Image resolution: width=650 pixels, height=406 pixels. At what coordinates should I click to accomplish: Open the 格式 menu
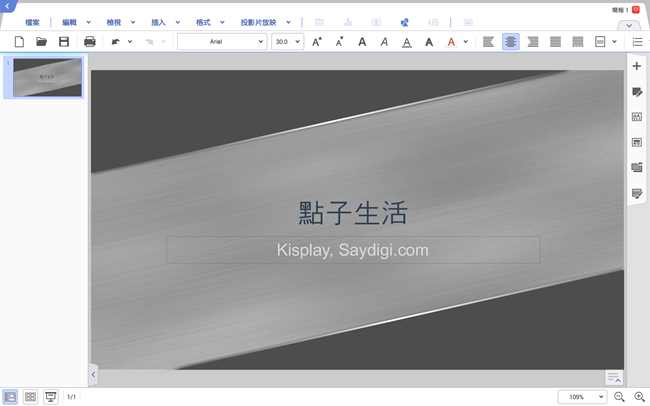(203, 22)
